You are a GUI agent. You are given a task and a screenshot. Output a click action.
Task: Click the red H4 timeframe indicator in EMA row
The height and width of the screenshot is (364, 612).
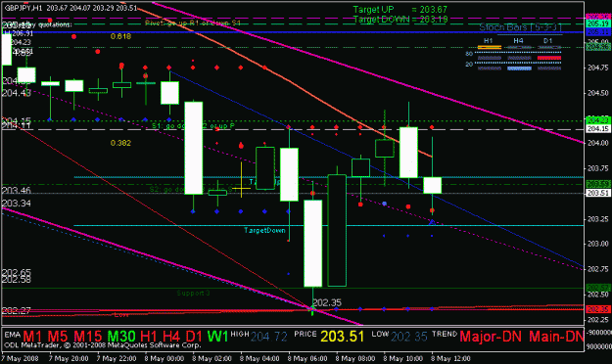tap(171, 337)
